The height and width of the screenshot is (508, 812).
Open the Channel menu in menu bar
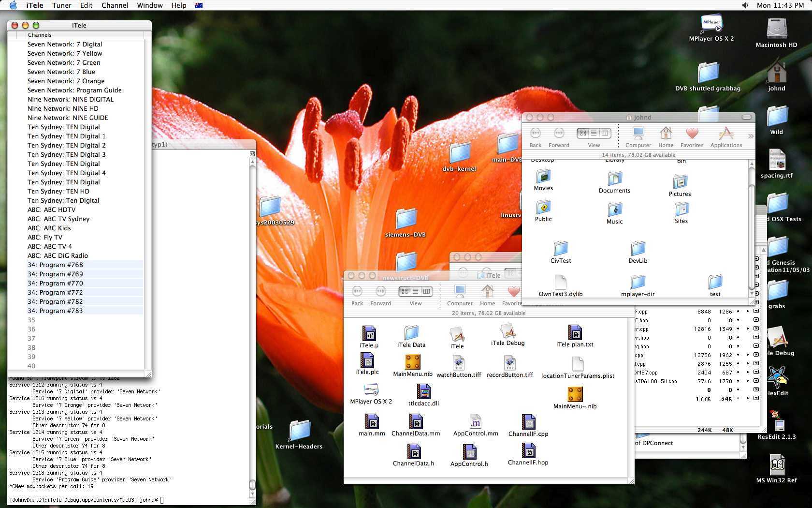(x=115, y=5)
